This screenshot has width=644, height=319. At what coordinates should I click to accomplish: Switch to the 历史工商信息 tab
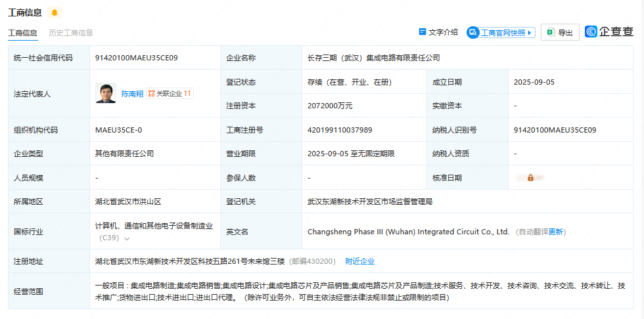(71, 33)
